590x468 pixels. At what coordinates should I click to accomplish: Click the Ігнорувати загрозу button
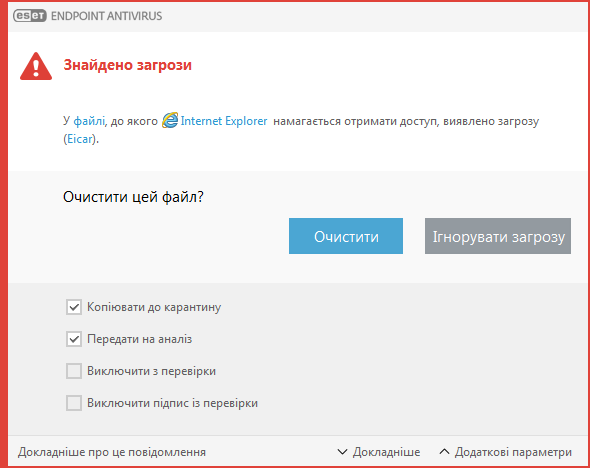click(498, 236)
